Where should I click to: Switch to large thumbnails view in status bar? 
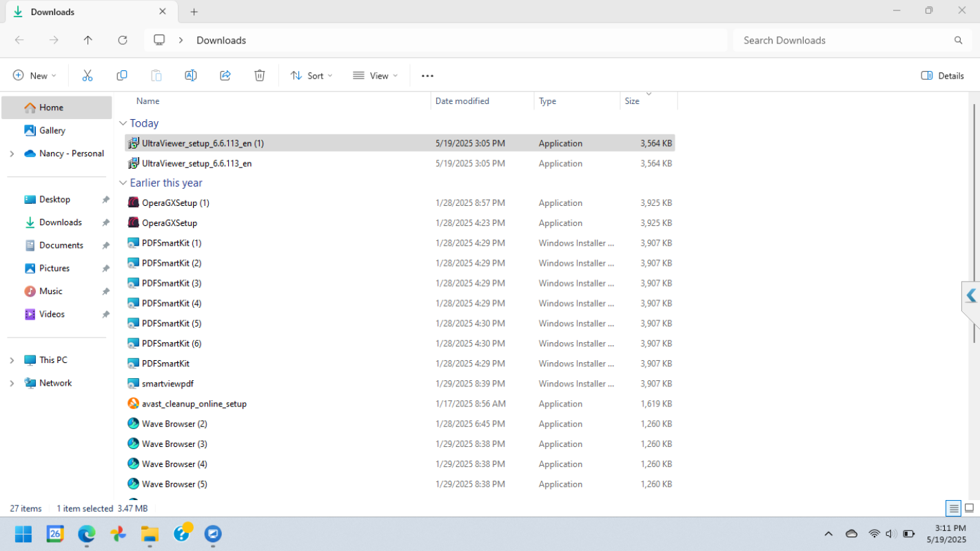pyautogui.click(x=969, y=508)
